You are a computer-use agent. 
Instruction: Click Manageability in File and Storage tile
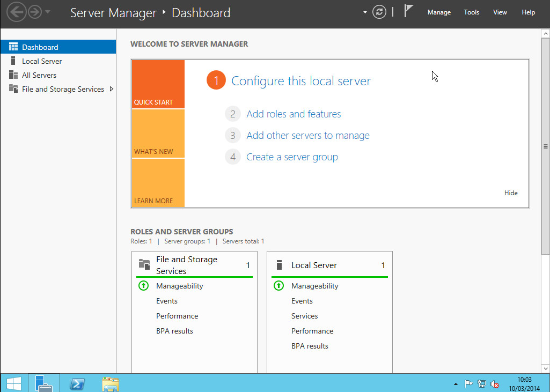[x=180, y=286]
